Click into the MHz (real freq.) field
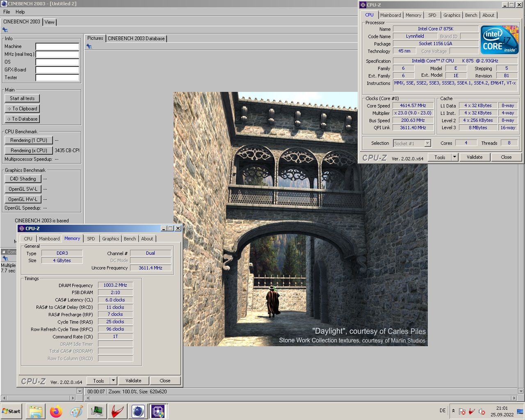 [57, 54]
